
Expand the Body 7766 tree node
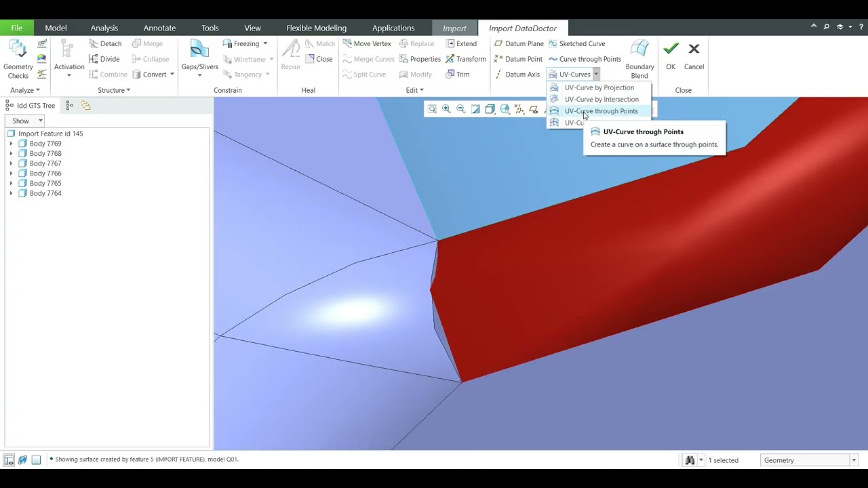[x=11, y=174]
